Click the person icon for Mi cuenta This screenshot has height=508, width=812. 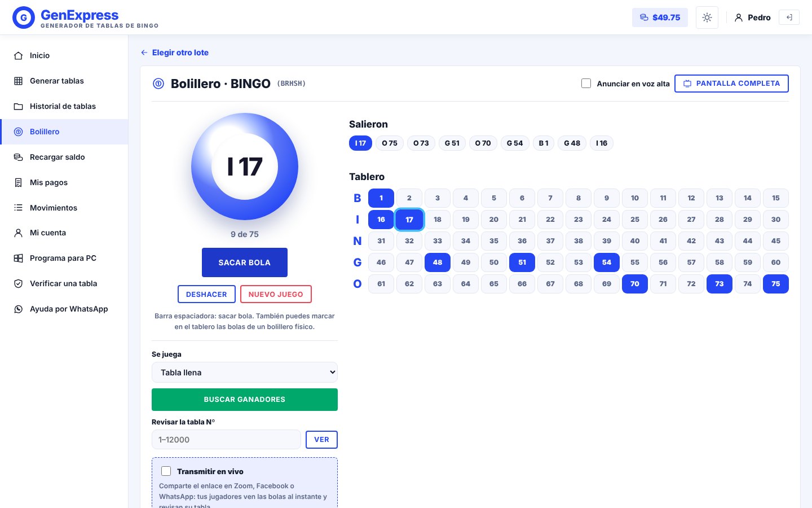(18, 233)
